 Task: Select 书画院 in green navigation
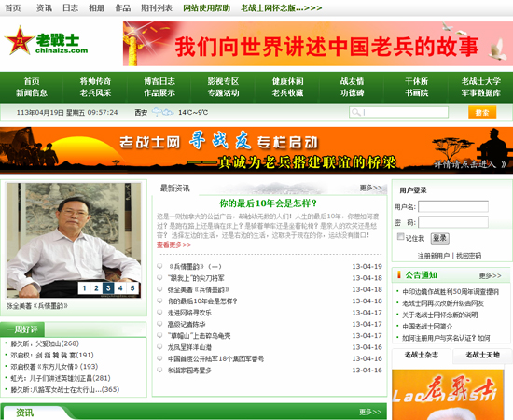[x=417, y=93]
